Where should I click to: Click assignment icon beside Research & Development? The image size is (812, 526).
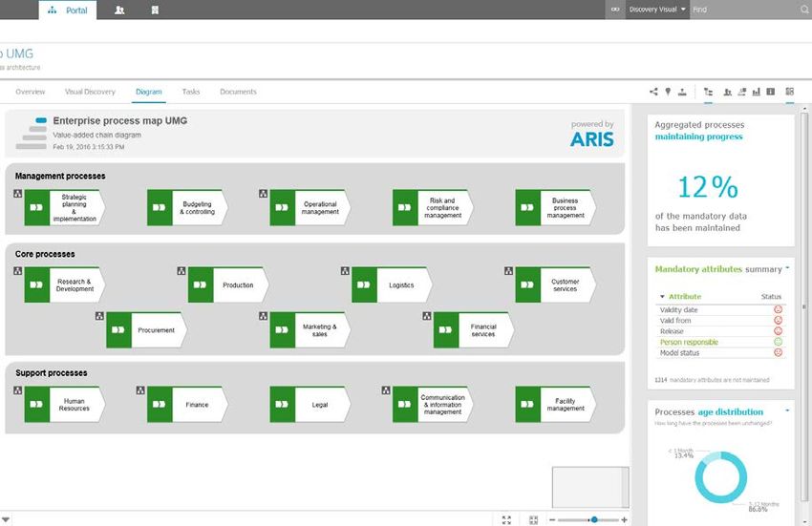tap(17, 271)
